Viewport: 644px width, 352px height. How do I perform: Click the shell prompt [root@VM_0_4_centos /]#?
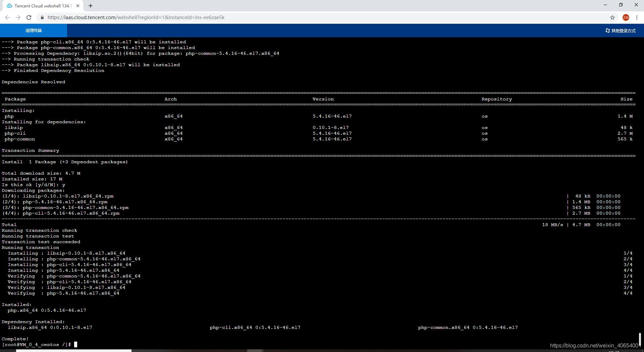pos(36,345)
